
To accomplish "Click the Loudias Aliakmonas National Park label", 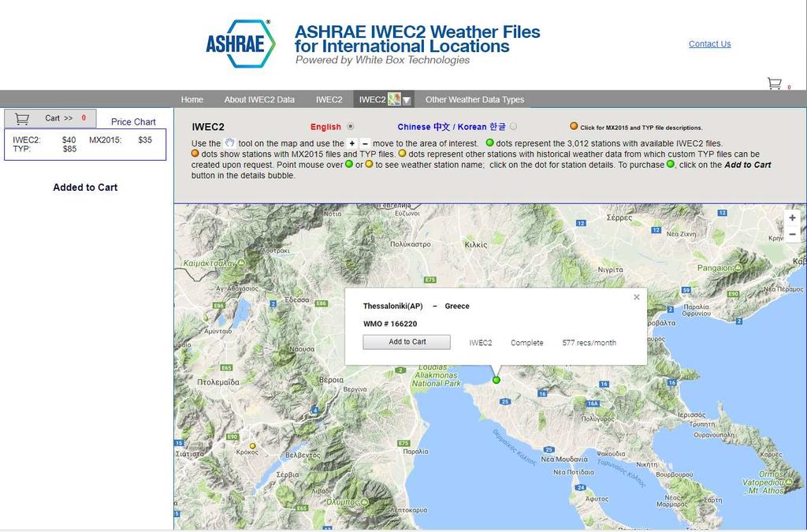I will tap(437, 376).
